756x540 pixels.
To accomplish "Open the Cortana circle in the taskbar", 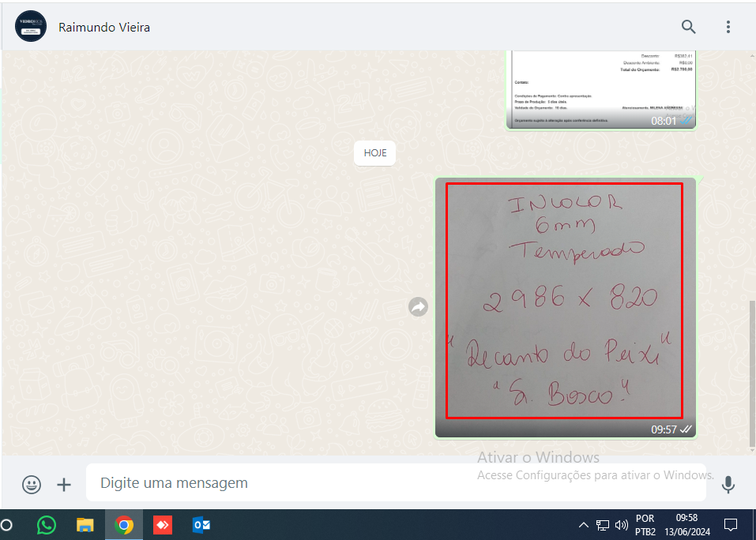I will [7, 525].
